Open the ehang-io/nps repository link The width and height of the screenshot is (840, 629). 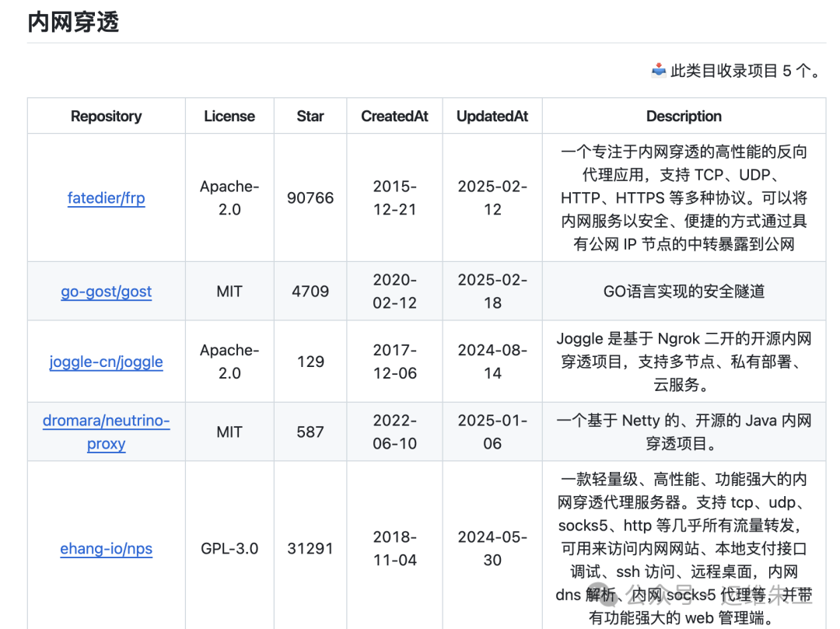coord(106,549)
